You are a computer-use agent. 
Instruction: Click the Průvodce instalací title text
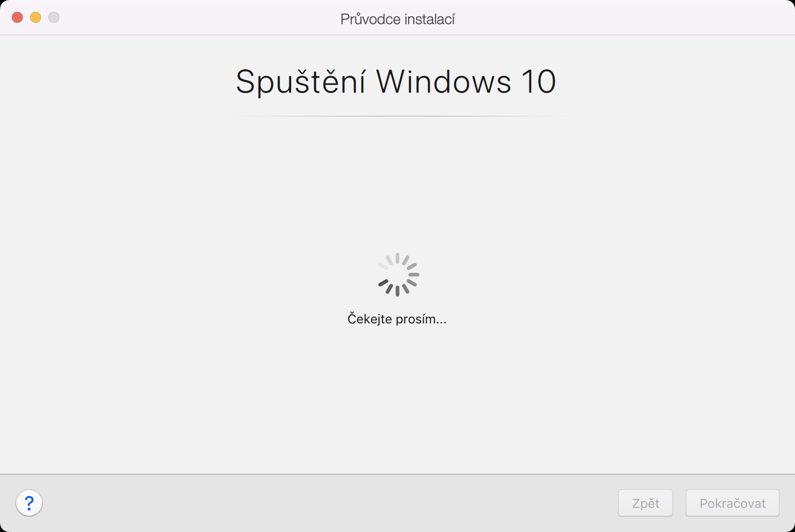click(397, 19)
